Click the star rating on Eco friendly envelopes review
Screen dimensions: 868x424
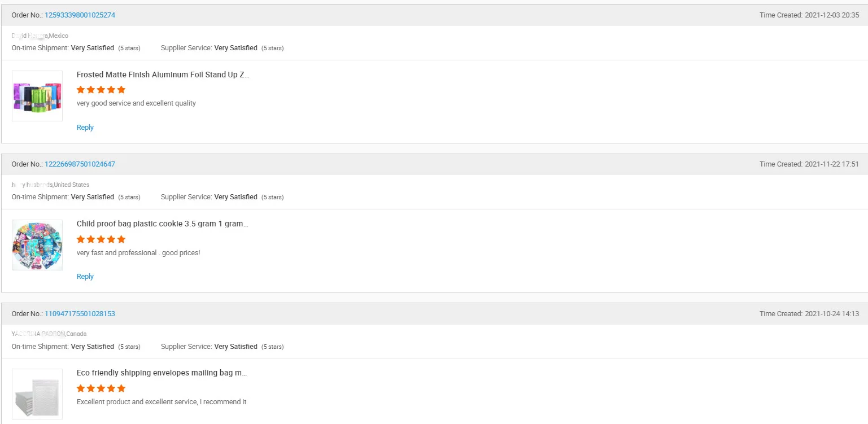101,388
